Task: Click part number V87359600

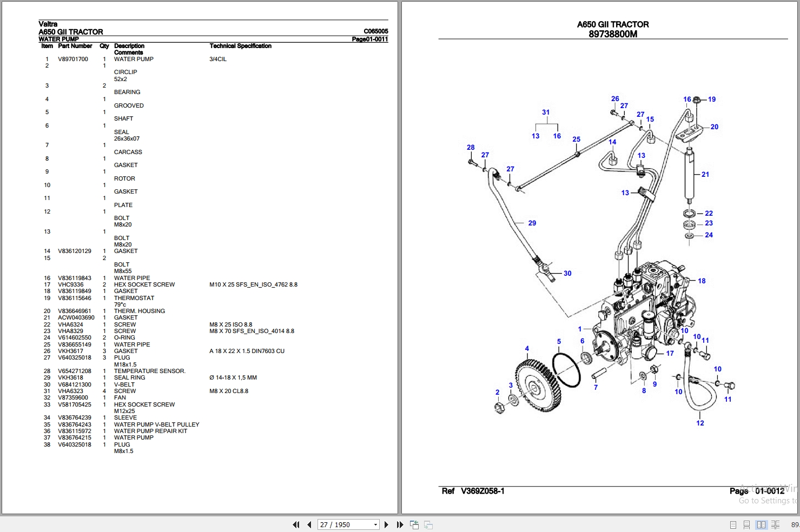Action: point(73,397)
